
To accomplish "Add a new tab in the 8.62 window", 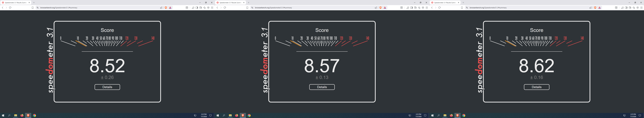I will click(x=463, y=3).
